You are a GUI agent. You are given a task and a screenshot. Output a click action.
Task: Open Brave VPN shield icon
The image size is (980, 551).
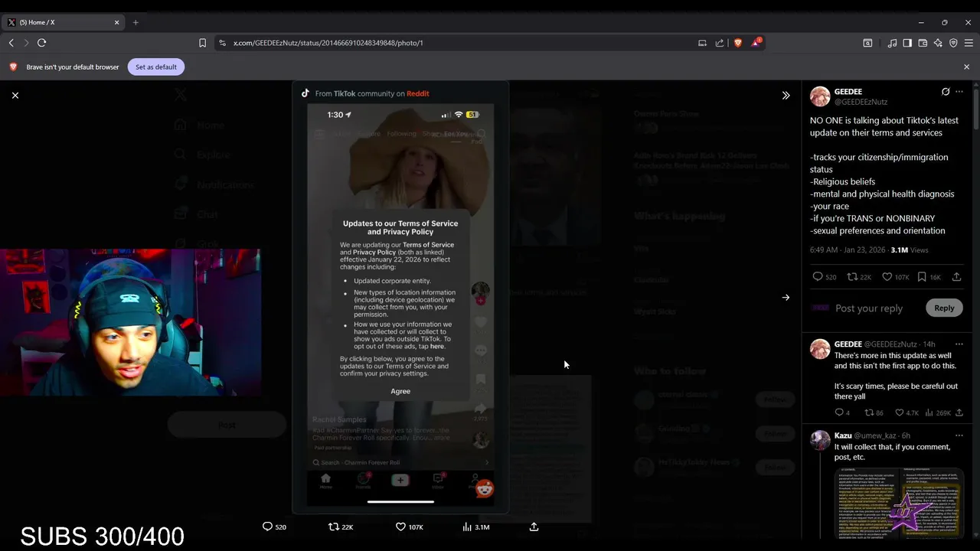pyautogui.click(x=953, y=43)
